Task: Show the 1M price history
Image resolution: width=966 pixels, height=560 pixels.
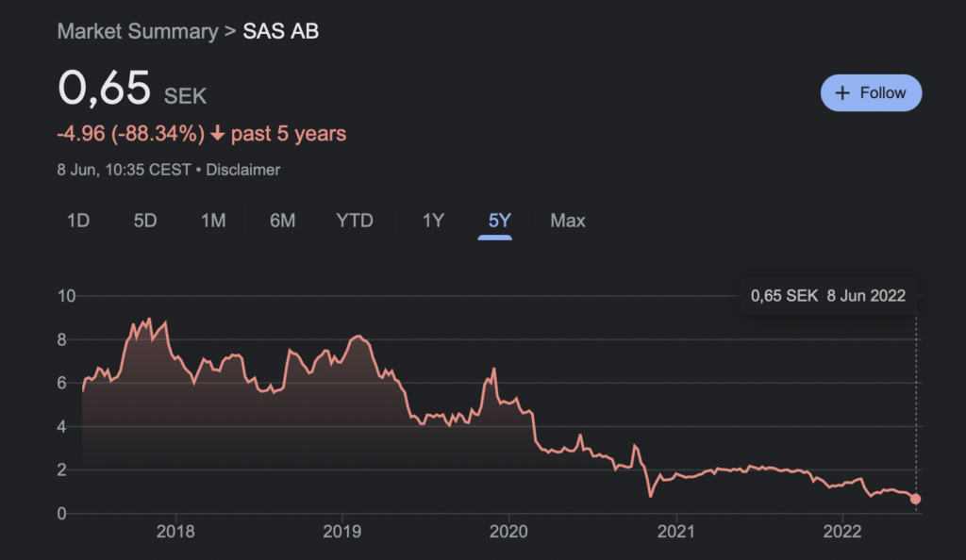Action: click(x=213, y=221)
